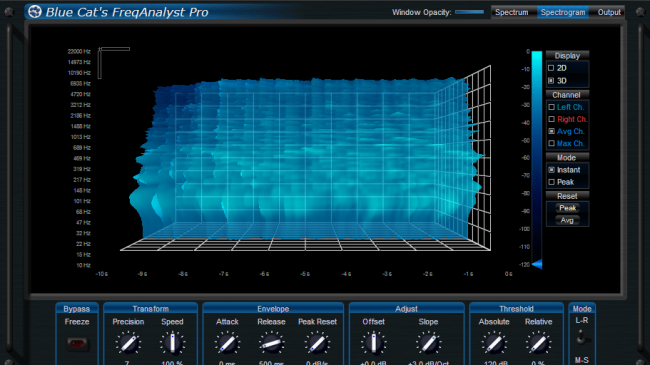Toggle the Avg Ch. checkbox
650x365 pixels.
551,131
